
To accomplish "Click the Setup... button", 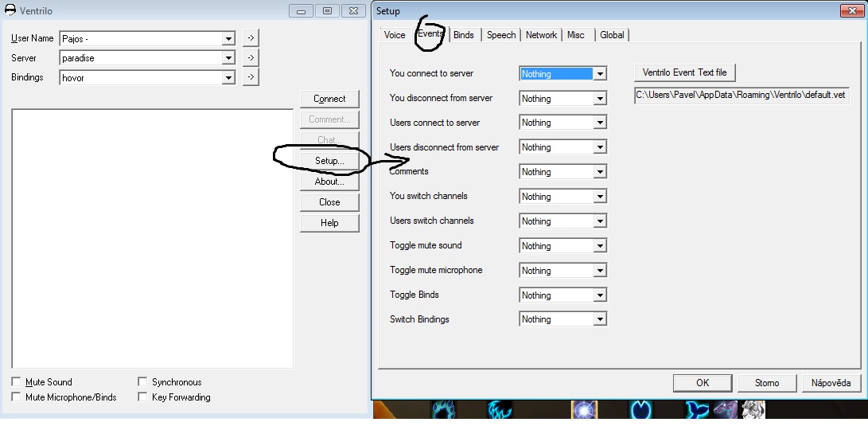I will coord(329,161).
